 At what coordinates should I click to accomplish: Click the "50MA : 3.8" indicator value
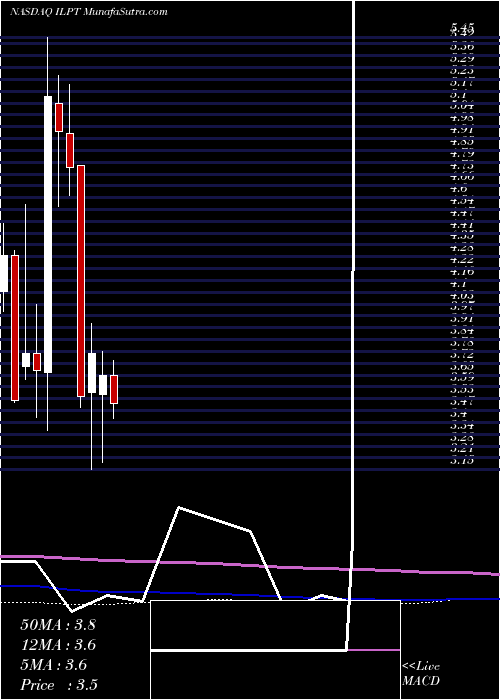point(58,625)
